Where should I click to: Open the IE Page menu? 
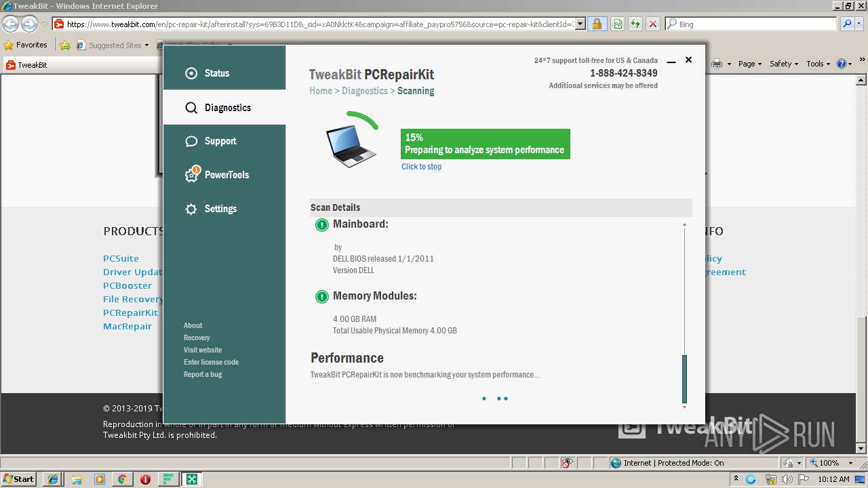pyautogui.click(x=750, y=64)
